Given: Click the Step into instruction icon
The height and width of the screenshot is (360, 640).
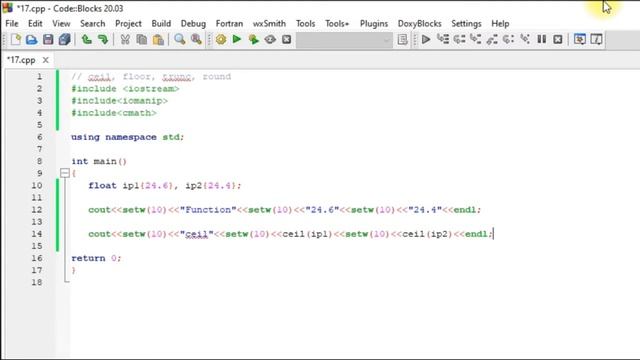Looking at the screenshot, I should coord(525,40).
